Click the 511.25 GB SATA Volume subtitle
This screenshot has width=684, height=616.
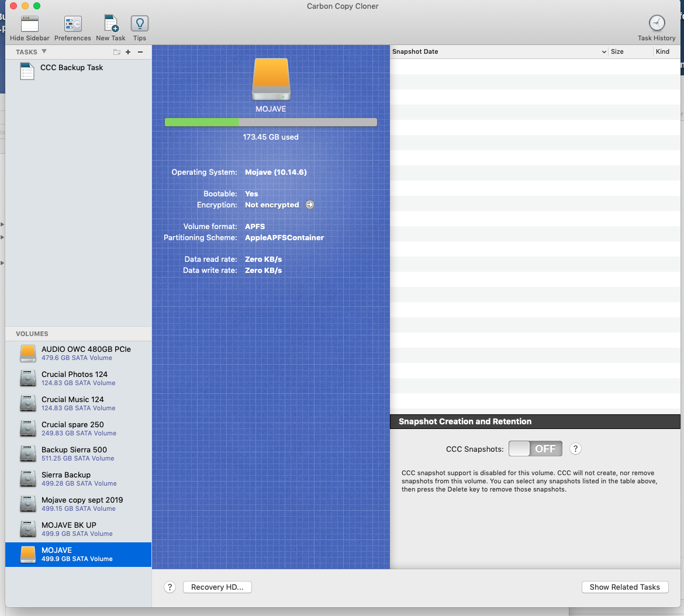pos(78,458)
